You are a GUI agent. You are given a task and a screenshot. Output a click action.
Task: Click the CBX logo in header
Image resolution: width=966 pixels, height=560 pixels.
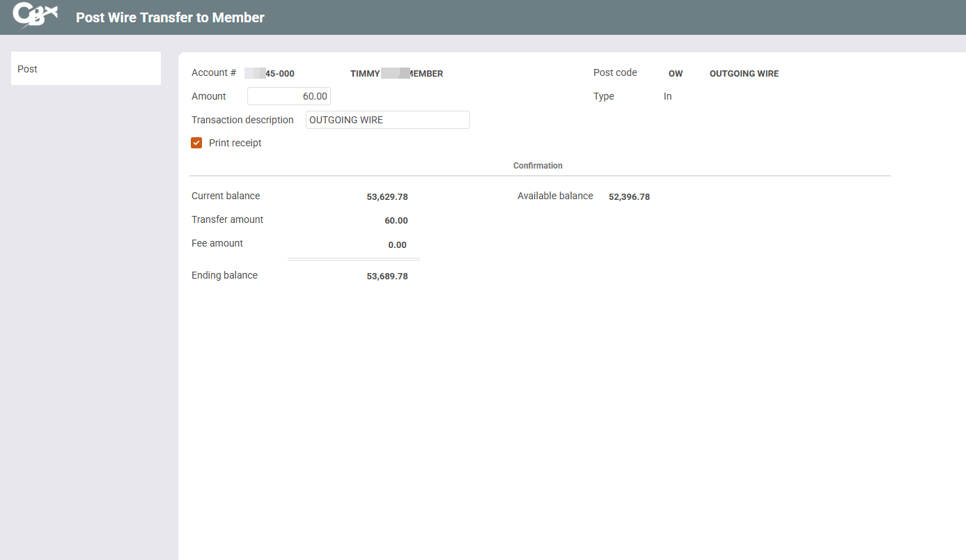coord(35,16)
